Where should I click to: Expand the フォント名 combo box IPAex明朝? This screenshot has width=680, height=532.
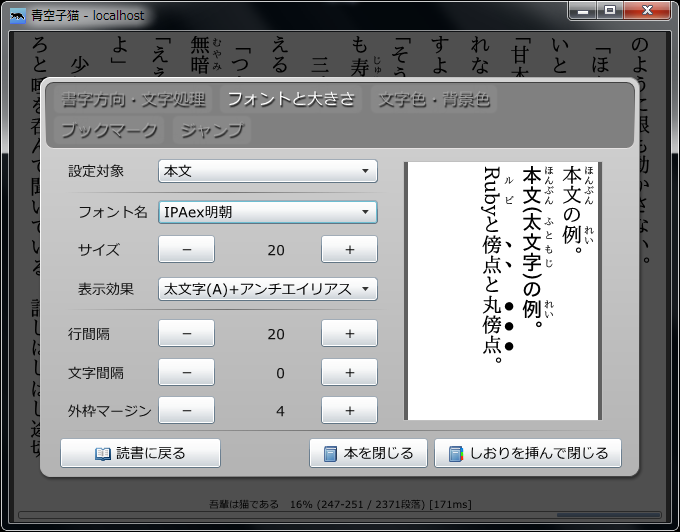pos(268,212)
